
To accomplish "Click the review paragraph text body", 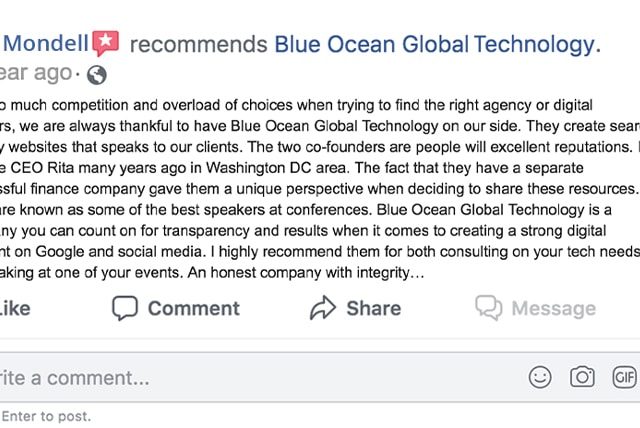I will coord(320,189).
